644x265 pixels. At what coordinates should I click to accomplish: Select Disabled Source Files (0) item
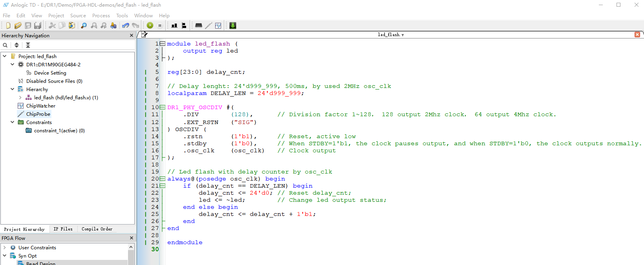coord(54,81)
